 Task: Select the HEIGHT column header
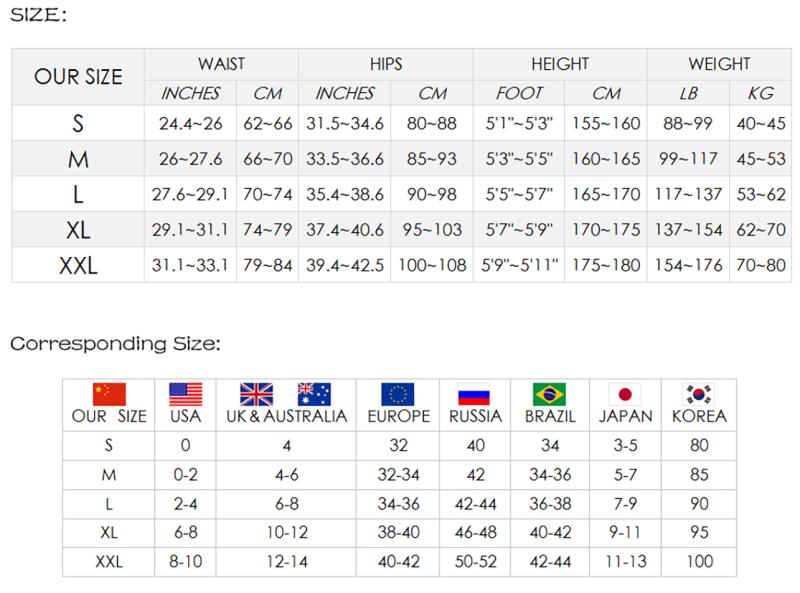click(x=560, y=64)
